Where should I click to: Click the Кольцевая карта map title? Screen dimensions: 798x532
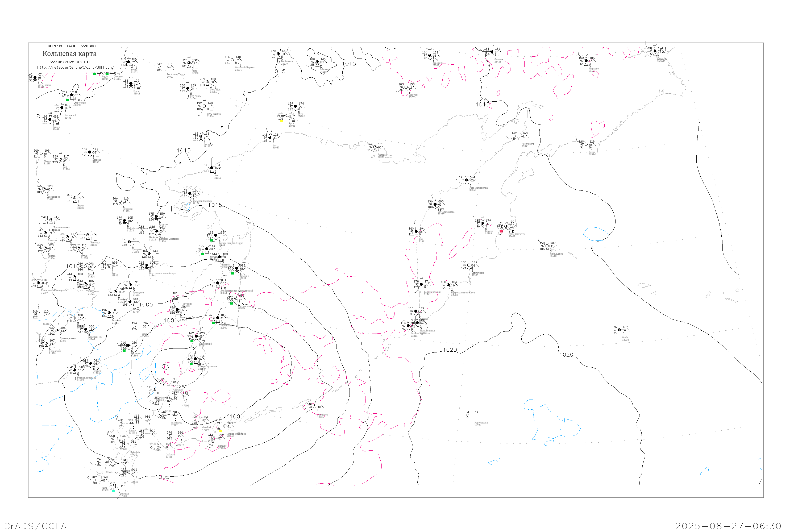point(69,54)
